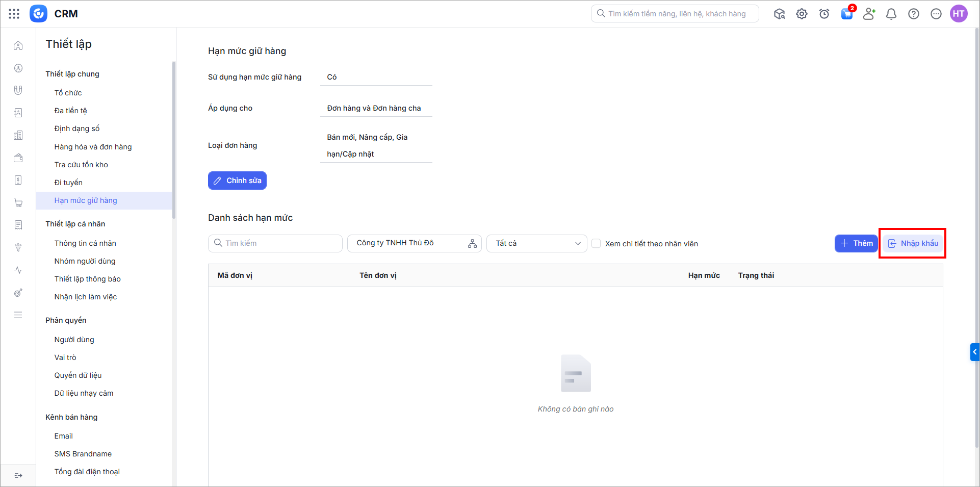Viewport: 980px width, 487px height.
Task: Enable Xem chi tiết theo nhân viên checkbox
Action: coord(596,244)
